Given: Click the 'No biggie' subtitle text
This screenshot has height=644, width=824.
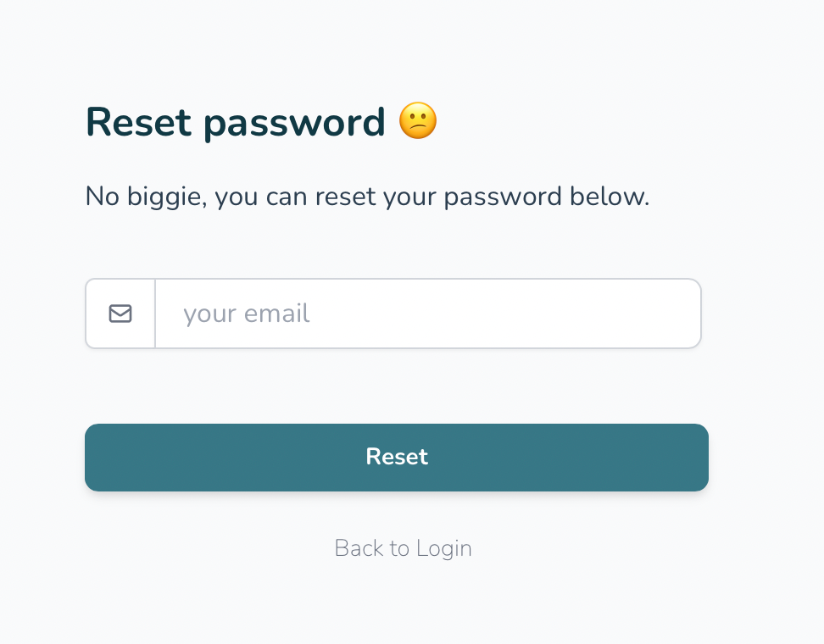Looking at the screenshot, I should pyautogui.click(x=367, y=197).
